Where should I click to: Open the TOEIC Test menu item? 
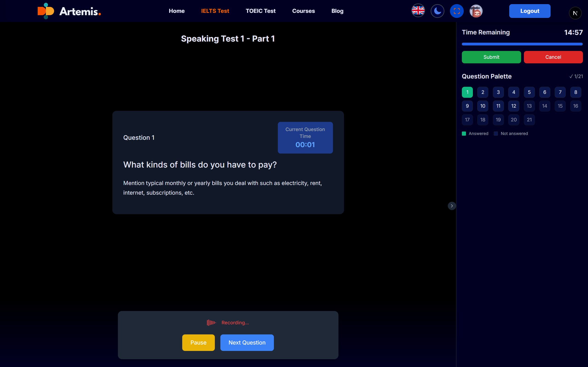[x=261, y=11]
